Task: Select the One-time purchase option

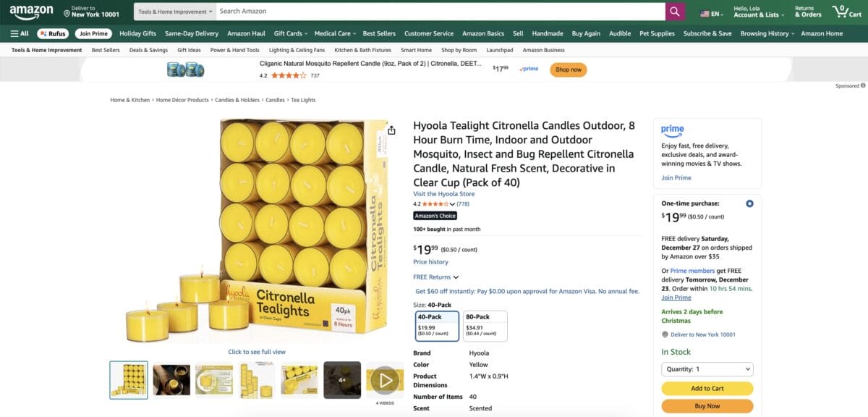Action: (749, 203)
